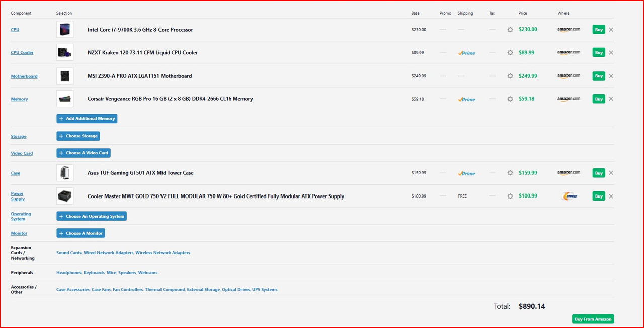Click Choose A Monitor button

(x=80, y=234)
